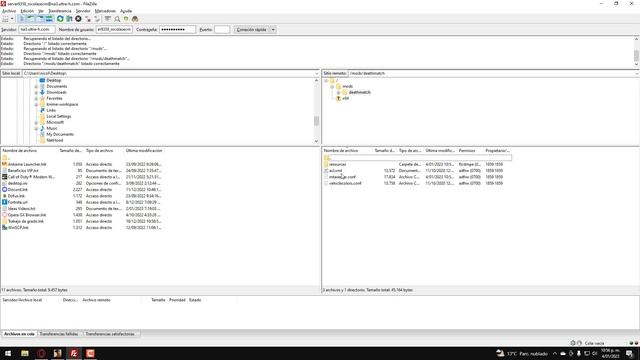640x360 pixels.
Task: Click the binoculars toolbar icon
Action: (135, 19)
